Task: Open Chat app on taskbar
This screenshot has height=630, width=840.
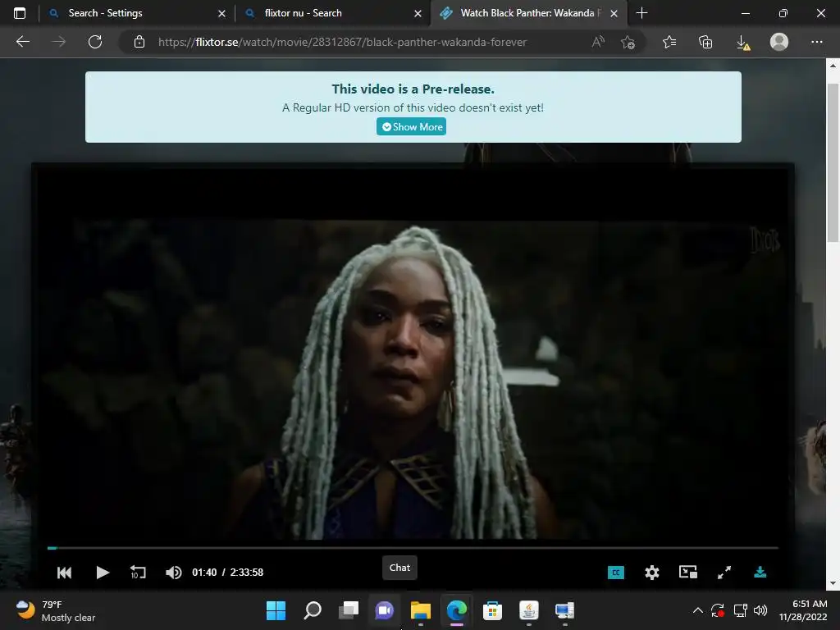Action: (x=384, y=610)
